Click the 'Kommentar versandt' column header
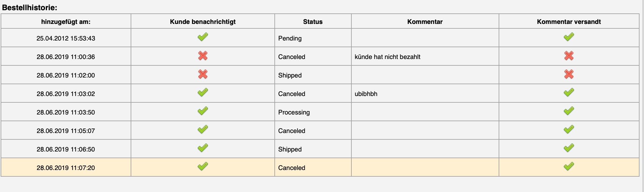The image size is (644, 192). coord(569,22)
